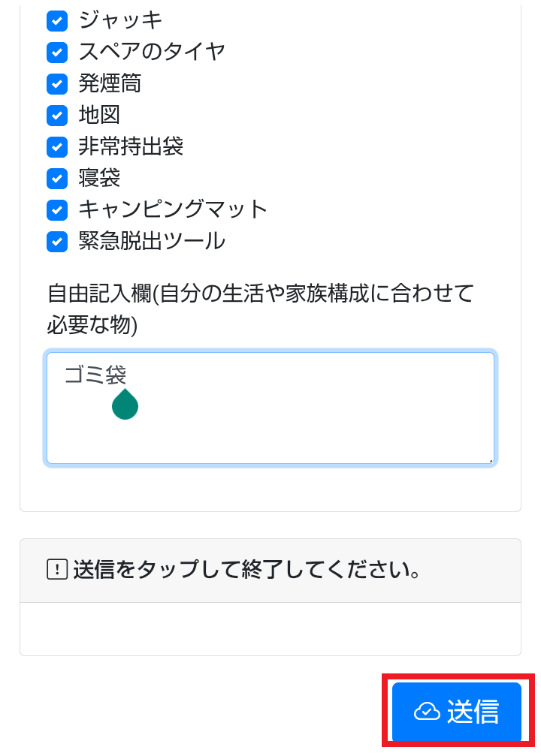Toggle the 寝袋 checkbox
Screen dimensions: 541x756
(57, 179)
